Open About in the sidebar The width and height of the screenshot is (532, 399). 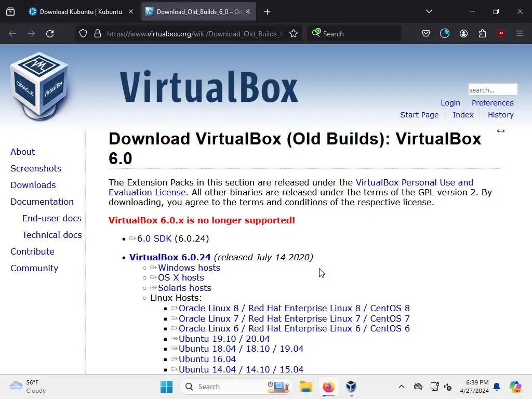(x=22, y=152)
